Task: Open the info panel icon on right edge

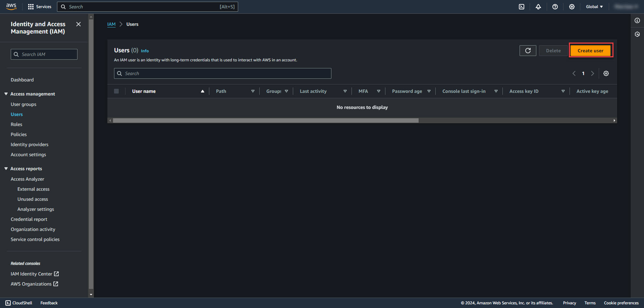Action: point(637,20)
